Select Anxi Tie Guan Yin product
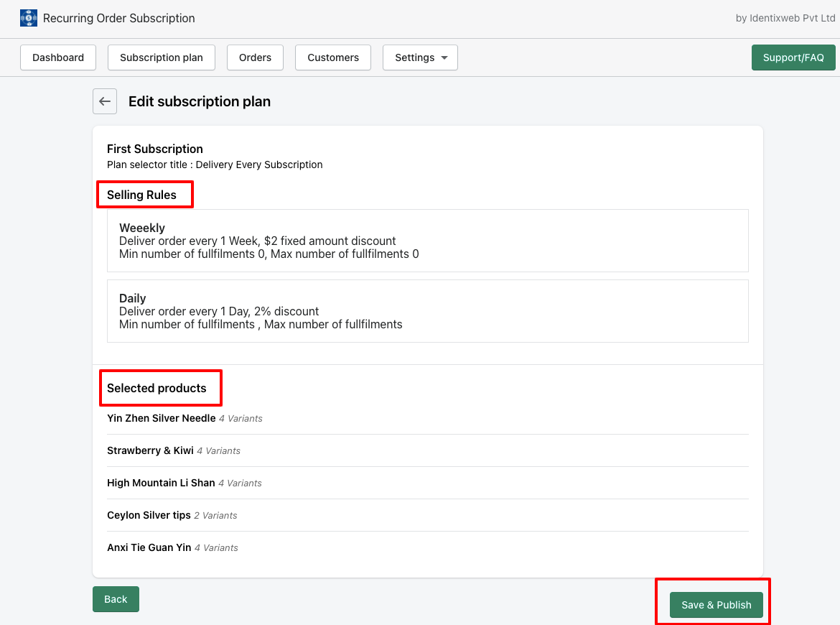Screen dimensions: 840x625 click(x=149, y=547)
